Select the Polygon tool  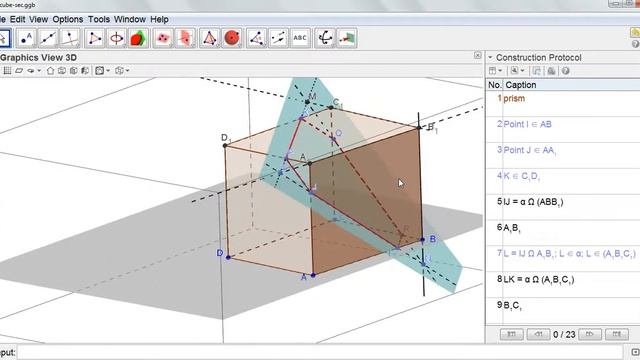tap(95, 38)
